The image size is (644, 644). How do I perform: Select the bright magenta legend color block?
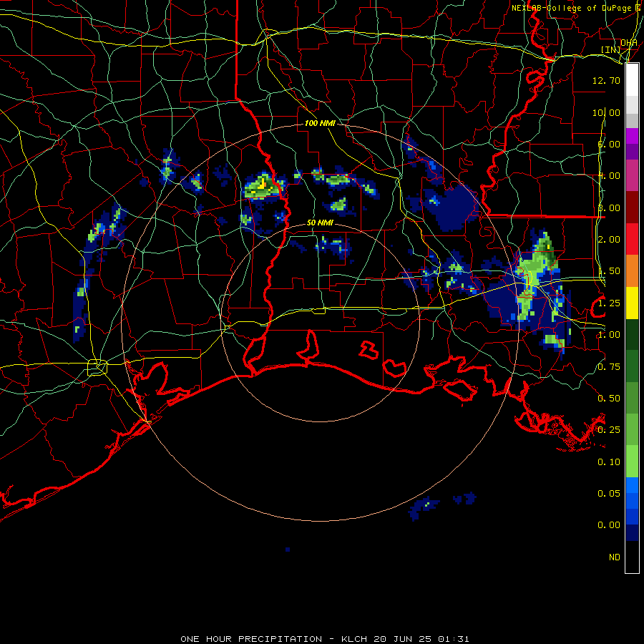pyautogui.click(x=632, y=136)
